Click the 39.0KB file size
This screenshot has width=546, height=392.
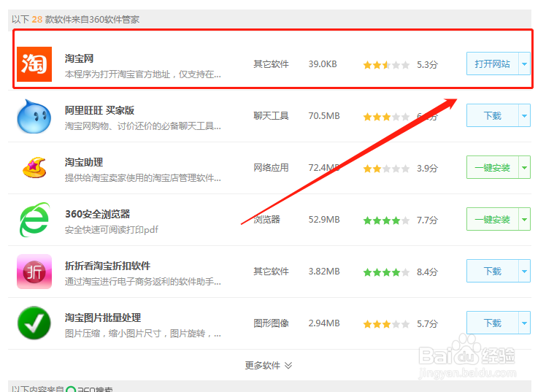click(323, 64)
